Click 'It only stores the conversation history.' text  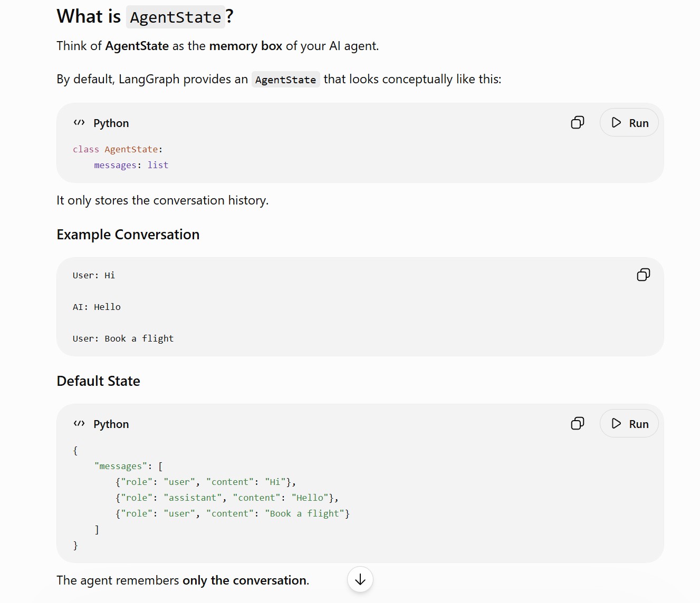(162, 200)
